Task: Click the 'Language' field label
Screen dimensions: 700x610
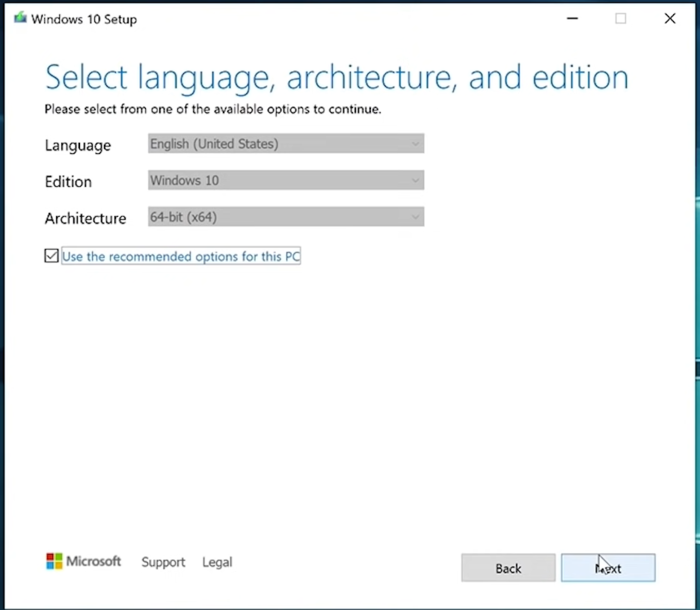Action: coord(78,145)
